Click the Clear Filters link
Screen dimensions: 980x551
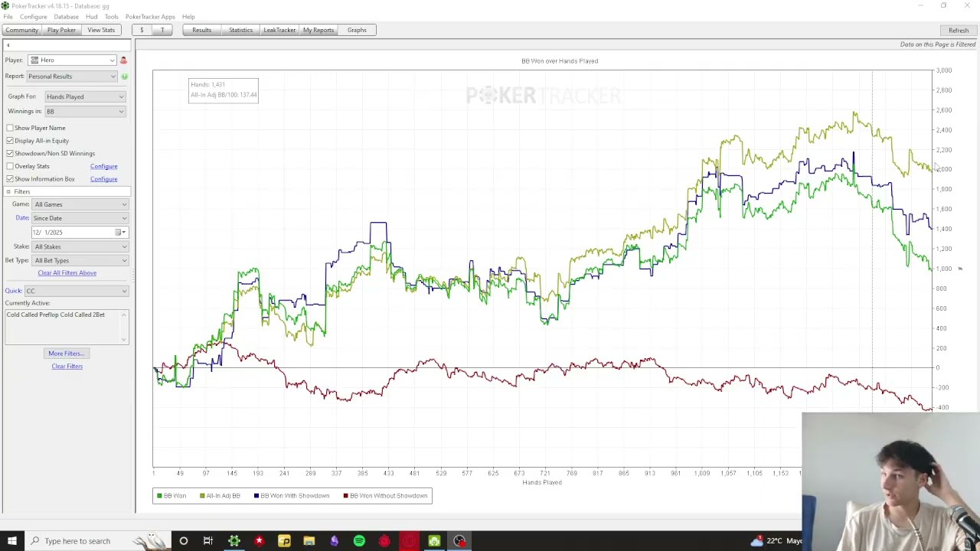[67, 367]
